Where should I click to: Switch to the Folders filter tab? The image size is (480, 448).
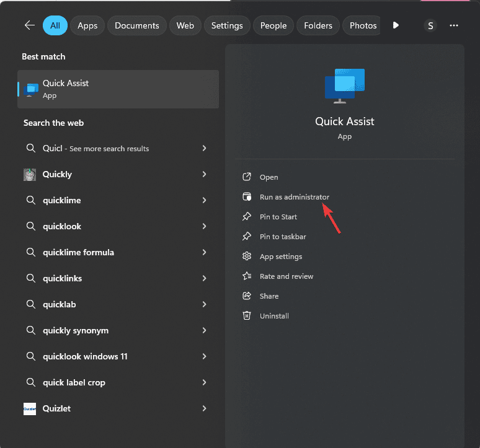tap(318, 25)
